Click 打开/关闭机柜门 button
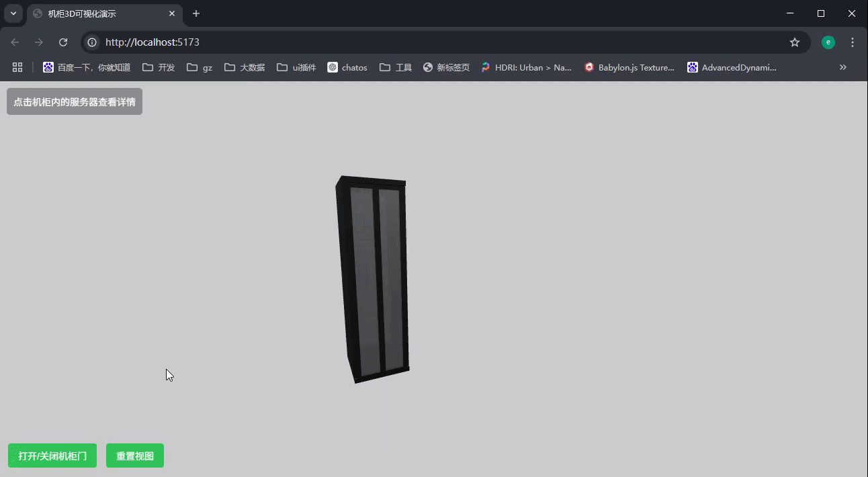Image resolution: width=868 pixels, height=477 pixels. point(52,456)
